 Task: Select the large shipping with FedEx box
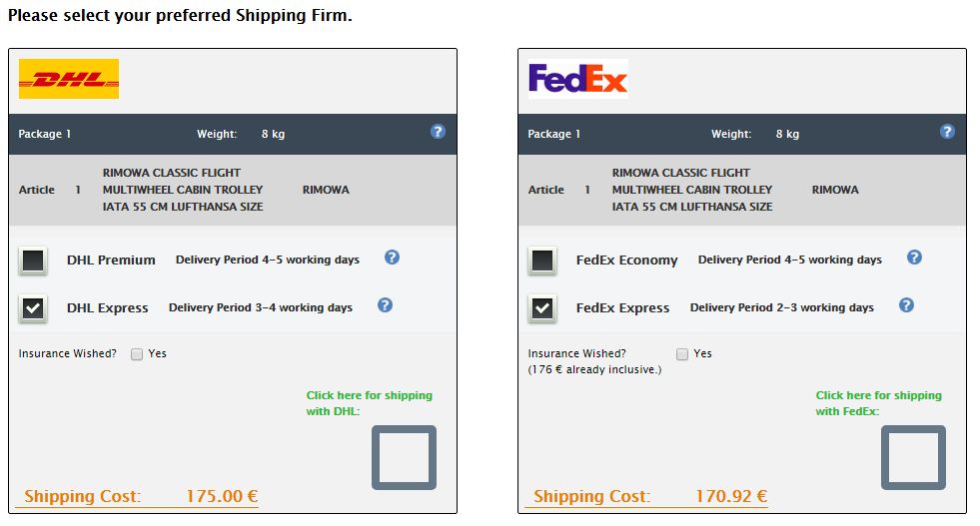(x=913, y=457)
